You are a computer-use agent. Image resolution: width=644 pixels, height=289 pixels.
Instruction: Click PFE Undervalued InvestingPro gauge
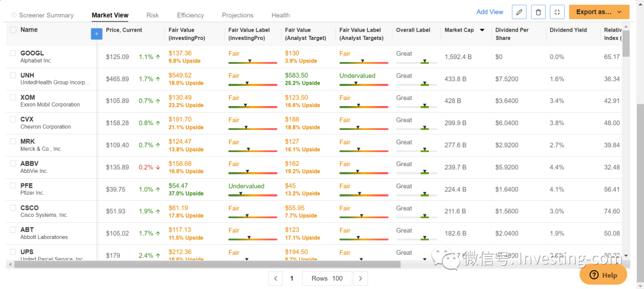coord(253,194)
